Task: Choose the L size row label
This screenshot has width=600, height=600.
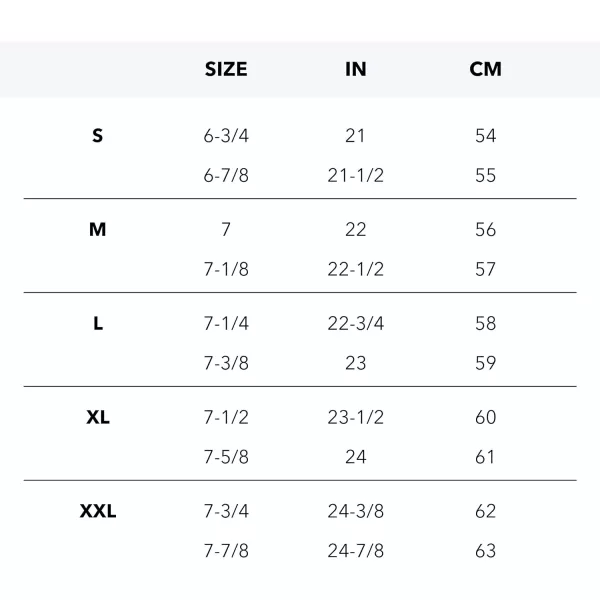Action: click(97, 324)
